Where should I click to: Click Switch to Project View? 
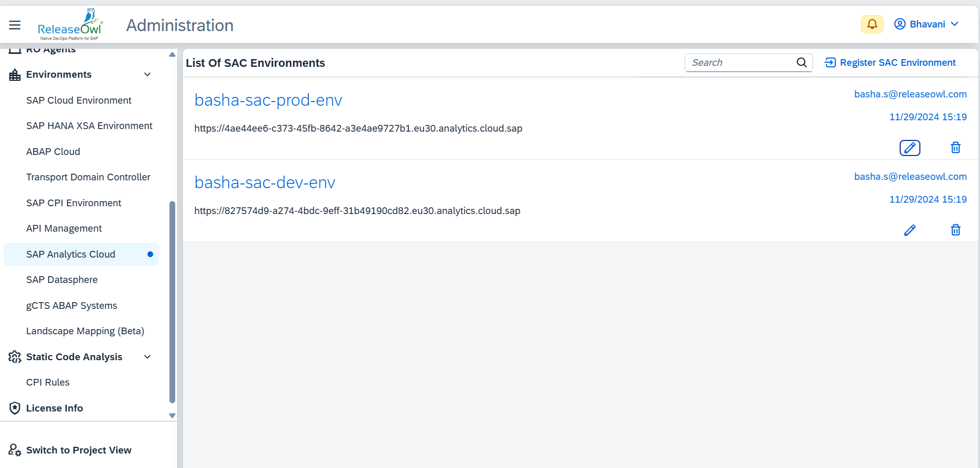coord(79,450)
